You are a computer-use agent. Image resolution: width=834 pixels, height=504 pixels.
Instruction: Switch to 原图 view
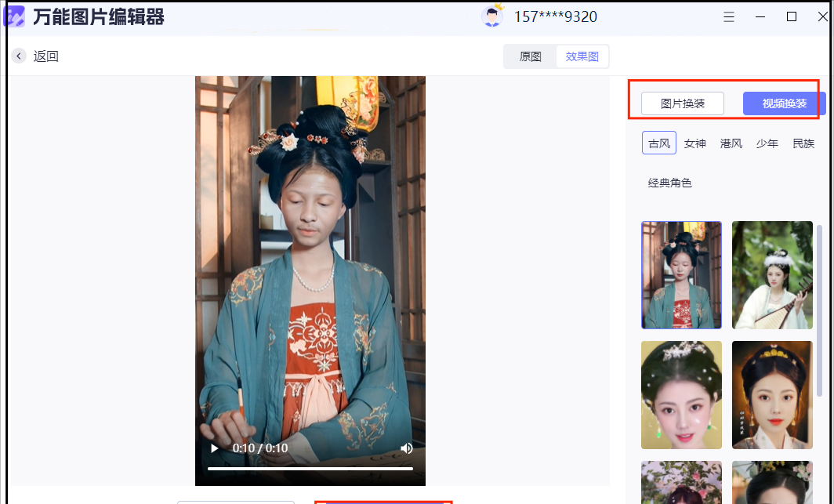pyautogui.click(x=530, y=56)
